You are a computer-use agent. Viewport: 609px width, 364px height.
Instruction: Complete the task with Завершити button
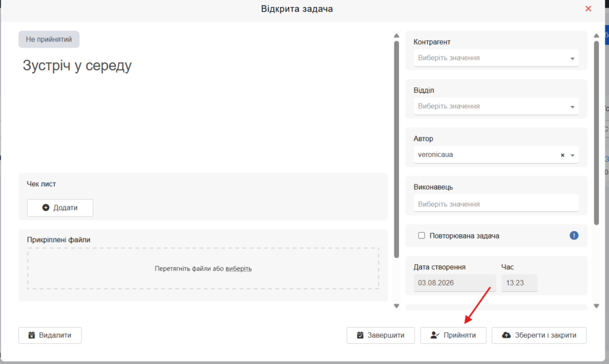381,335
